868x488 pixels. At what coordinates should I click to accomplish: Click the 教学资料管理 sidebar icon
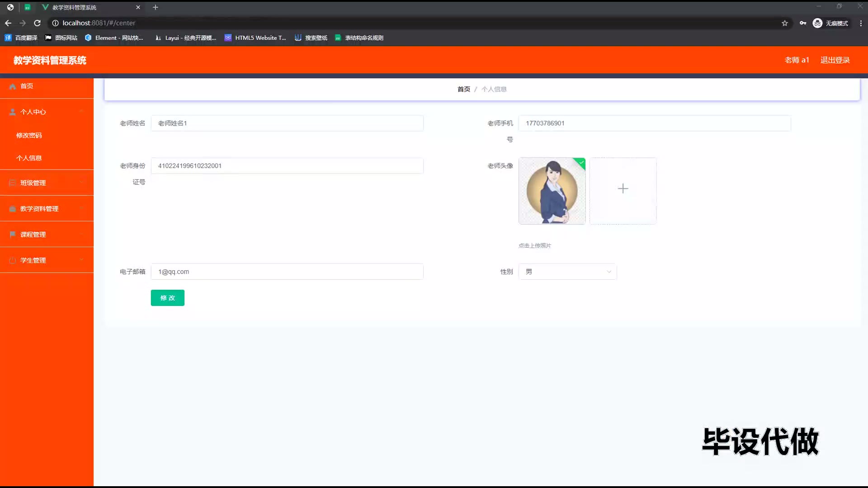pyautogui.click(x=13, y=208)
